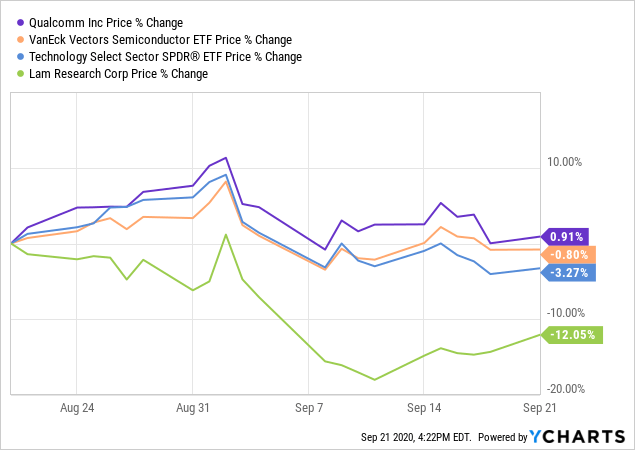
Task: Click the Sep 7 date label
Action: (x=308, y=408)
